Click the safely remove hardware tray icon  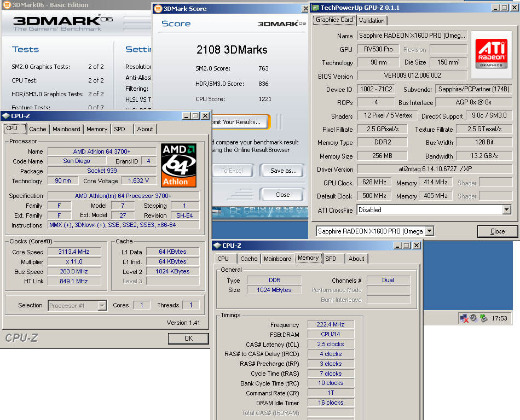pyautogui.click(x=483, y=318)
